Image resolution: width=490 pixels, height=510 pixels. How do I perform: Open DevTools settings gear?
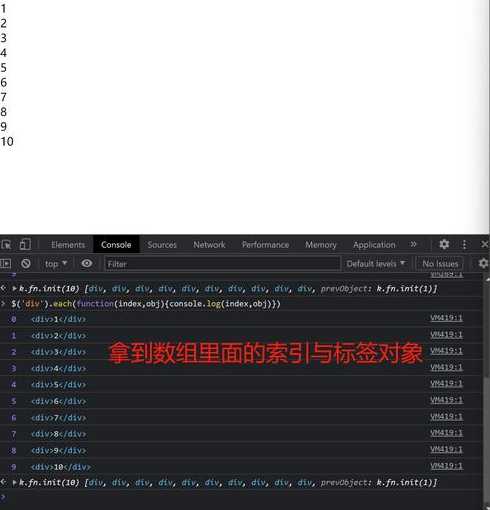click(444, 244)
